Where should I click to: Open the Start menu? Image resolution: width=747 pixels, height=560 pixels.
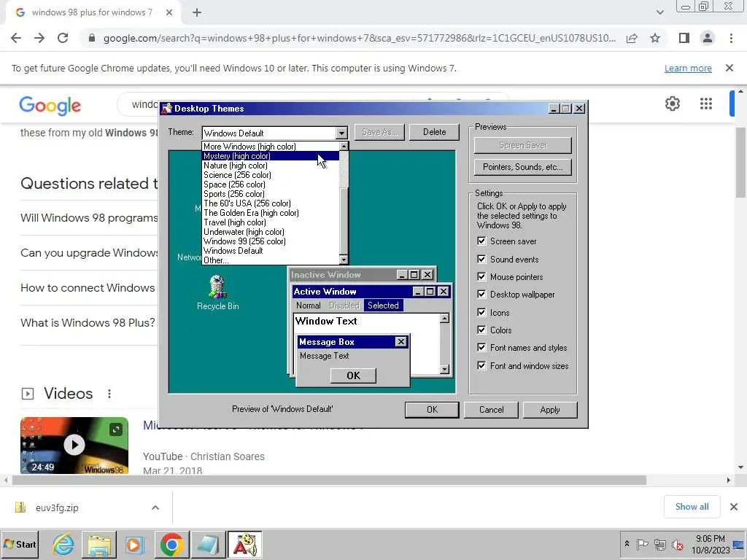coord(20,544)
